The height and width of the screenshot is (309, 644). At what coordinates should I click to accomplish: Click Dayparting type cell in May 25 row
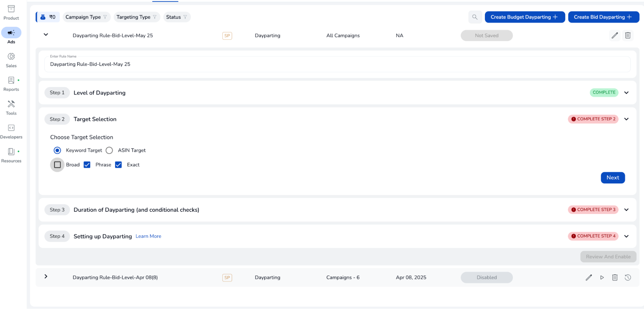pyautogui.click(x=267, y=35)
